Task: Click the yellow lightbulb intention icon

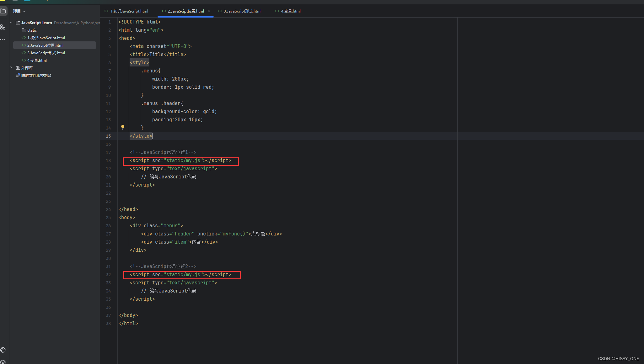Action: (x=123, y=127)
